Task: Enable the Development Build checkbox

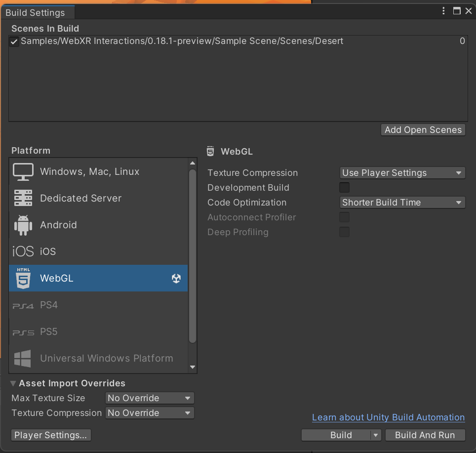Action: point(344,188)
